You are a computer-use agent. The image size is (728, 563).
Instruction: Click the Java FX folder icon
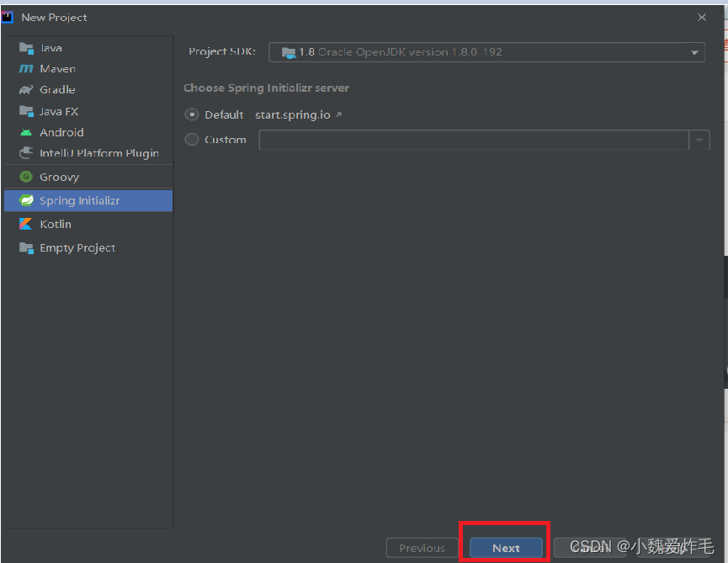pos(26,111)
